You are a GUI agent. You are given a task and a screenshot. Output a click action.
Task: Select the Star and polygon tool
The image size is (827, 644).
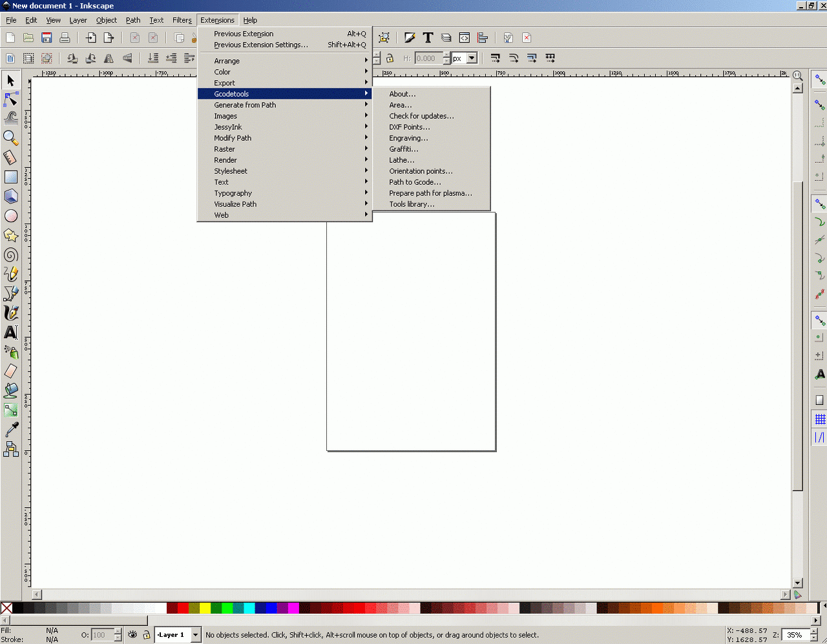tap(10, 235)
